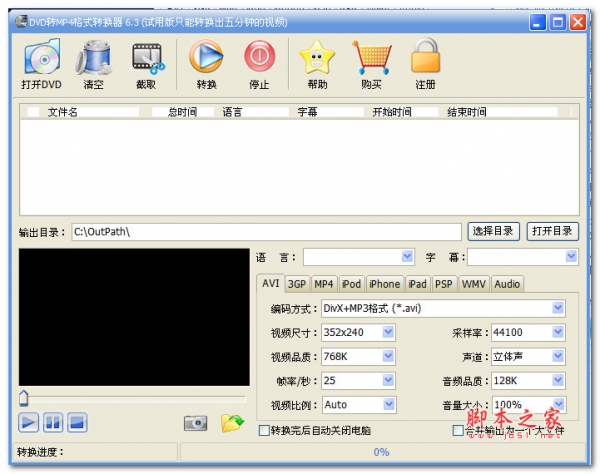
Task: Minimize the DVD converter window
Action: tap(537, 22)
